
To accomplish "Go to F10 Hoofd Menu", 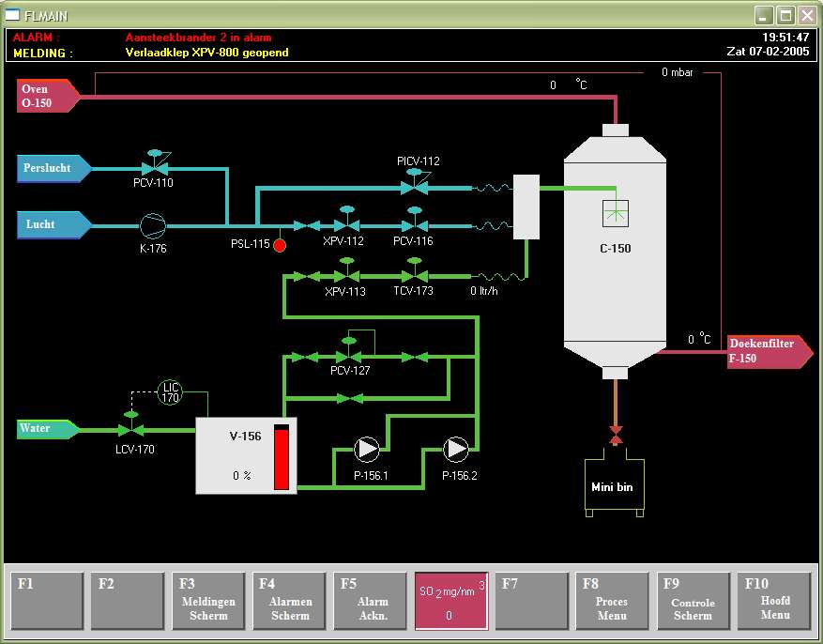I will click(774, 601).
